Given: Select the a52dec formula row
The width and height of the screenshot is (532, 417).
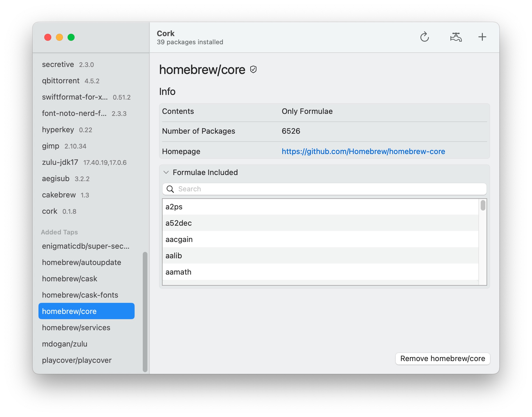Looking at the screenshot, I should pyautogui.click(x=320, y=223).
